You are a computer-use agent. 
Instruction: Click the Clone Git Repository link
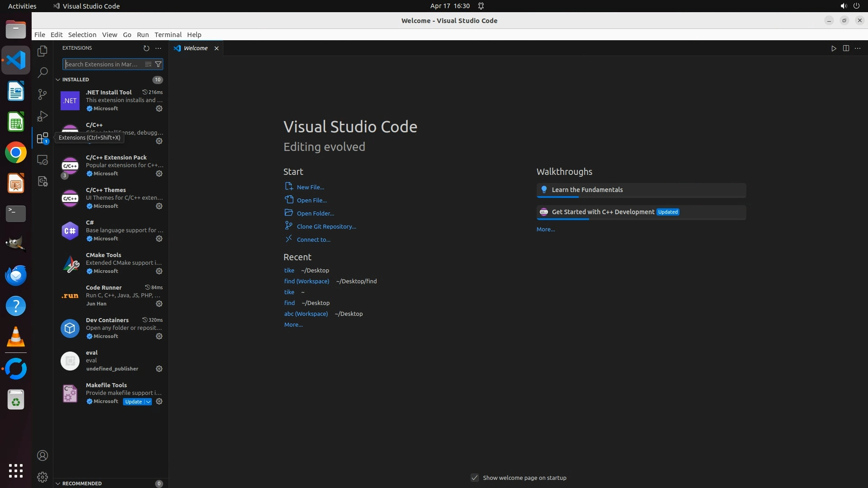coord(326,226)
